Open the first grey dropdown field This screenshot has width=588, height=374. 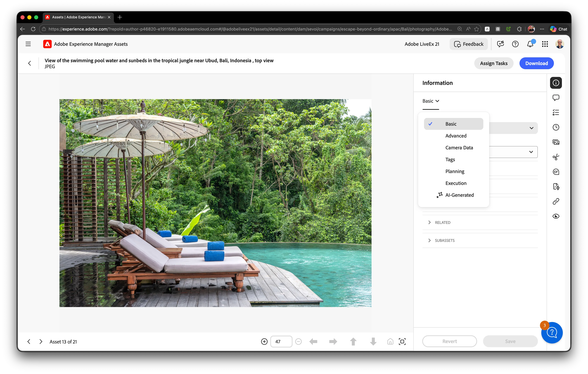tap(513, 128)
